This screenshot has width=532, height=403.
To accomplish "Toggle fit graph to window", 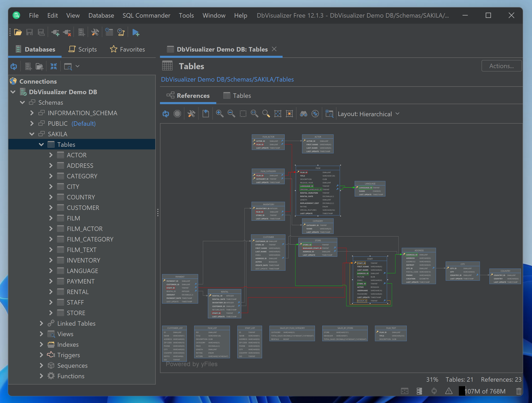I will [278, 114].
